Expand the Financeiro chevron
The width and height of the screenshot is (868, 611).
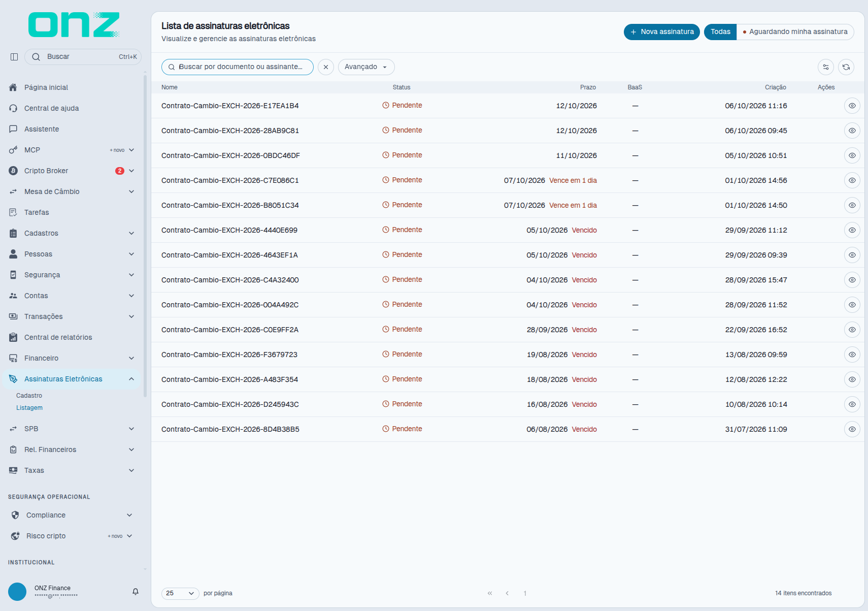tap(131, 358)
